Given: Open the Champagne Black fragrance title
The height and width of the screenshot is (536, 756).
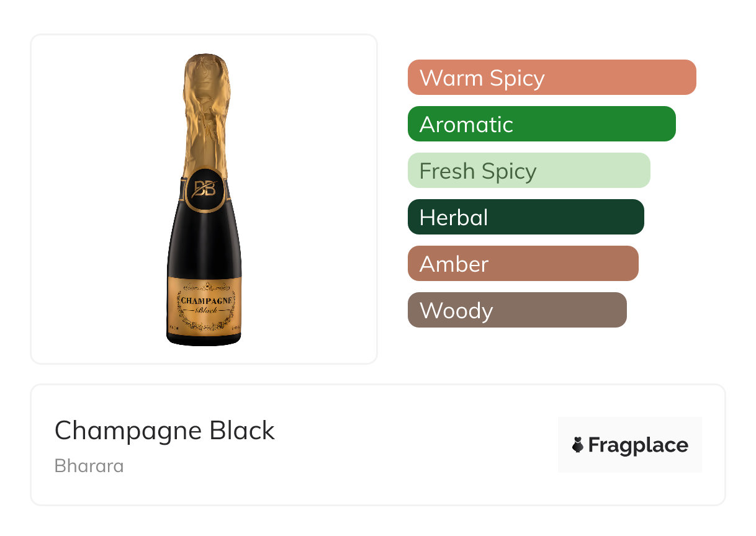Looking at the screenshot, I should (x=164, y=431).
